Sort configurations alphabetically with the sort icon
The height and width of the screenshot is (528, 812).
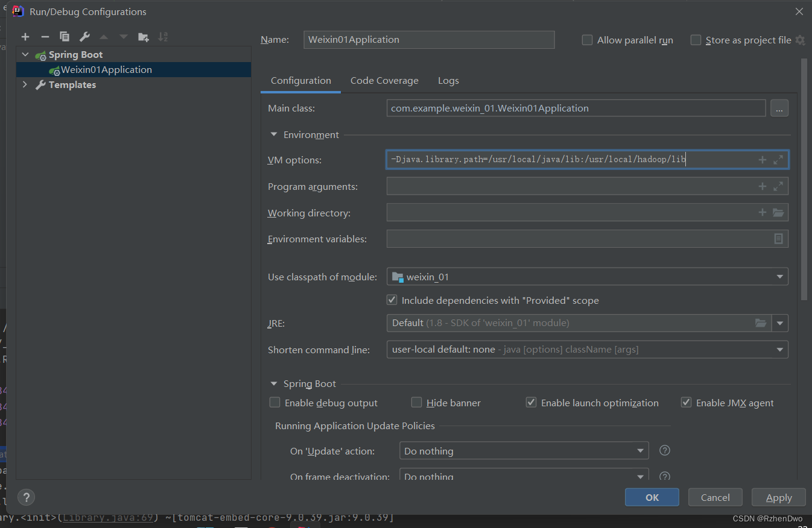point(163,36)
